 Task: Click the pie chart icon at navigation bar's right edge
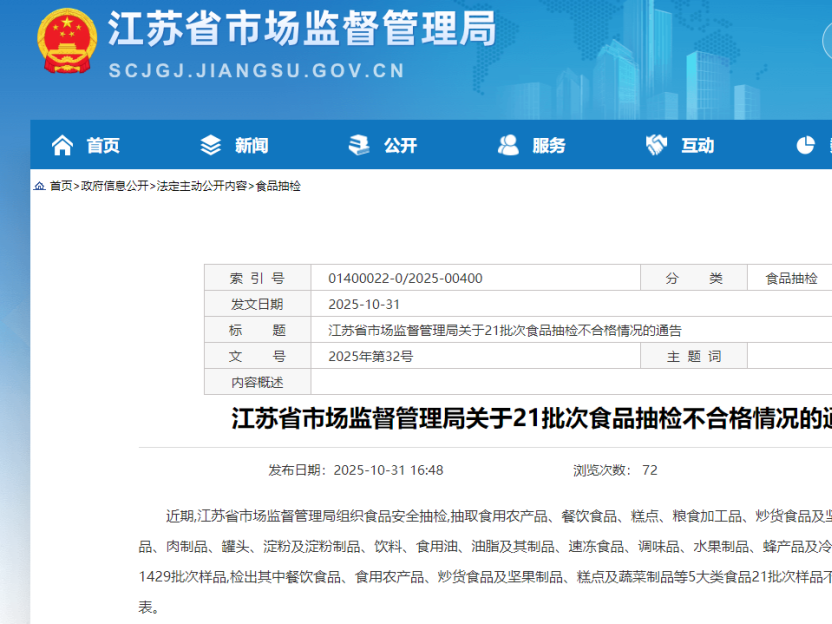pyautogui.click(x=806, y=146)
